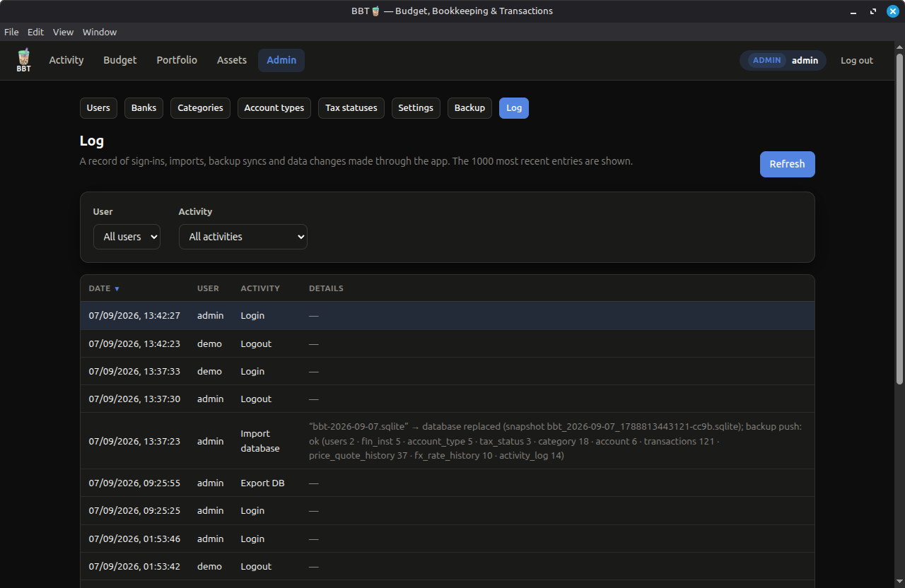Go to the Activity page
Screen dimensions: 905x588
point(66,60)
